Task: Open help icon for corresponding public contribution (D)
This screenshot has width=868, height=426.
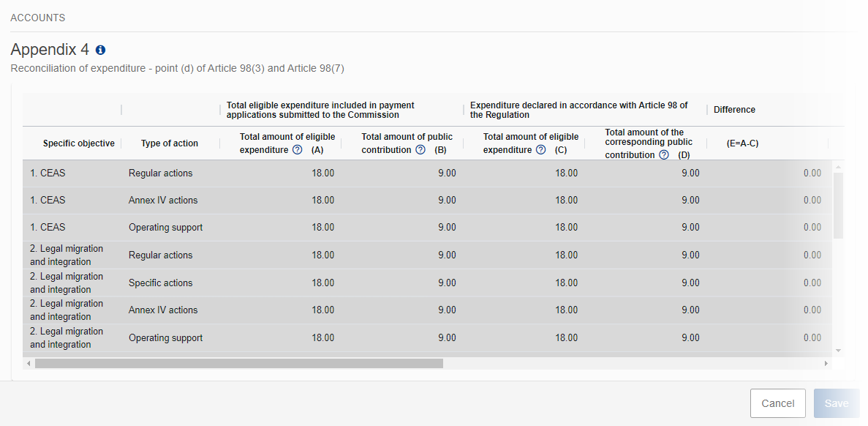Action: point(664,155)
